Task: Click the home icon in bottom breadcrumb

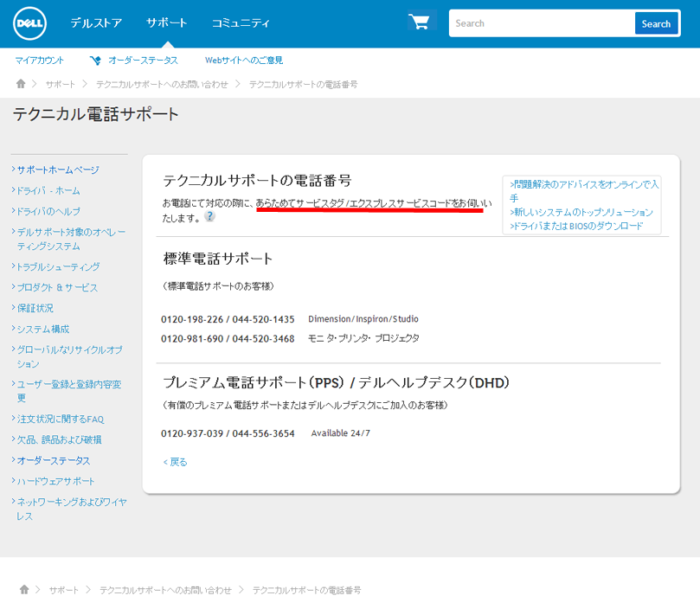Action: [24, 589]
